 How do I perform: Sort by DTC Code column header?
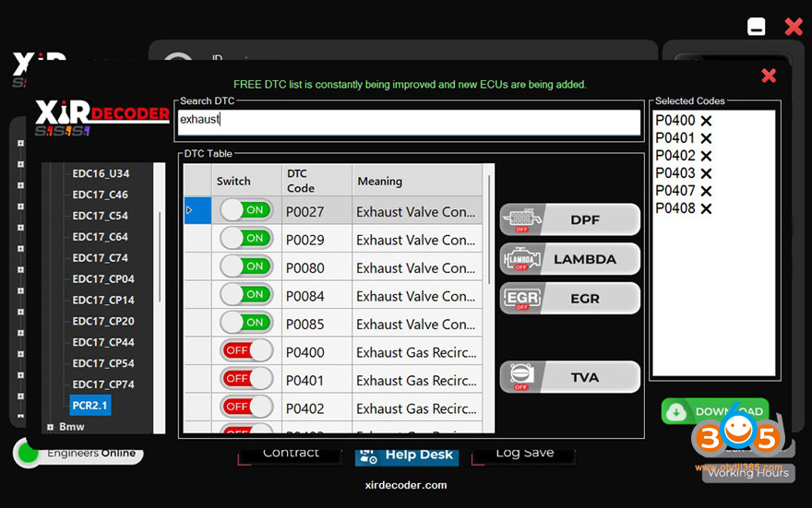point(316,181)
